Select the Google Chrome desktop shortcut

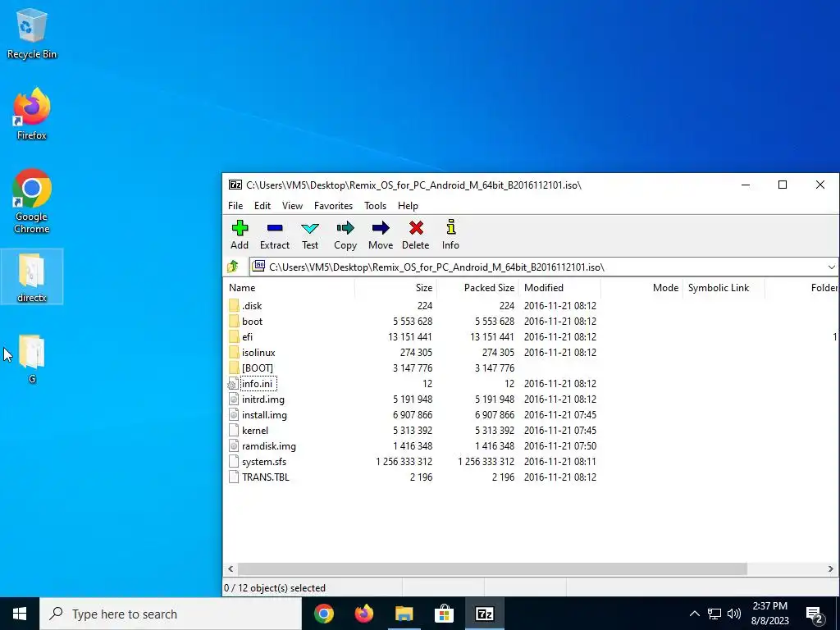(x=32, y=201)
